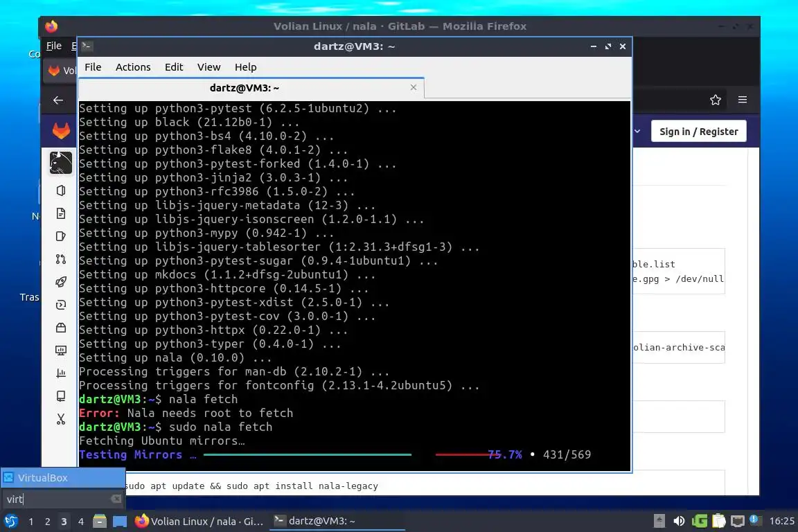Minimize the terminal window
Screen dimensions: 798x532
[x=594, y=46]
